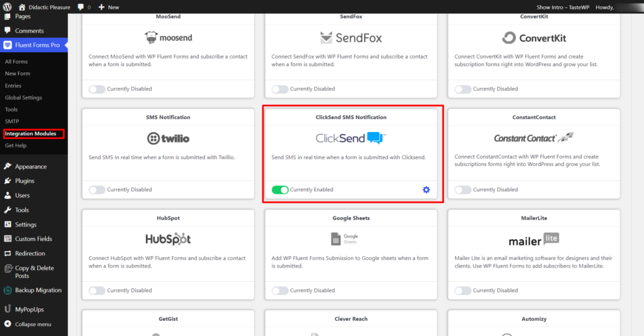Click the home icon beside Didactic Pleasure

pyautogui.click(x=22, y=7)
